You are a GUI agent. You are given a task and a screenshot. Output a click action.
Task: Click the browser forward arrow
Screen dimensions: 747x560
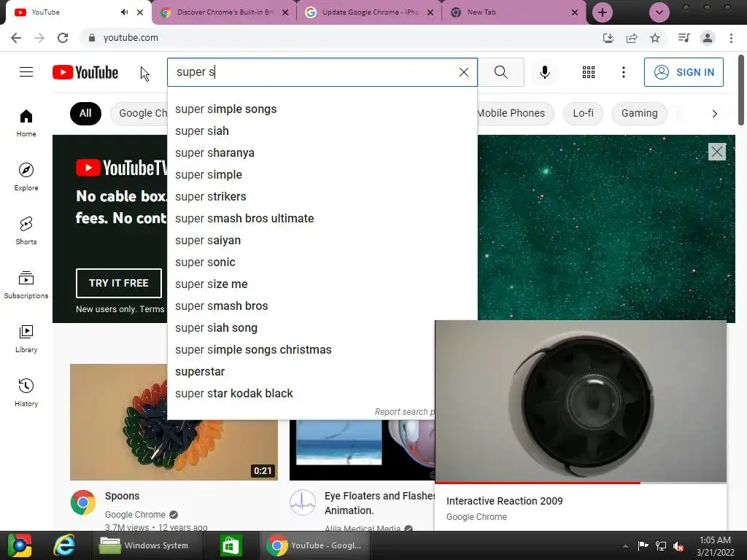(39, 38)
